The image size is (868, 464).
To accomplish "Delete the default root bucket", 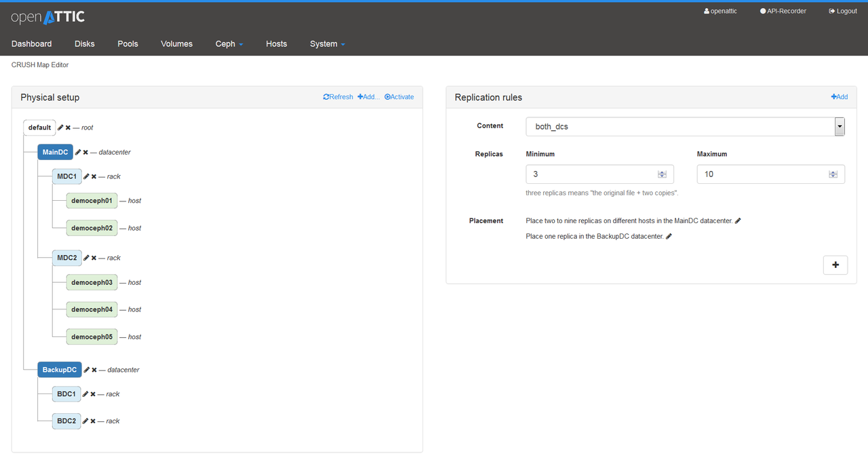I will coord(68,128).
